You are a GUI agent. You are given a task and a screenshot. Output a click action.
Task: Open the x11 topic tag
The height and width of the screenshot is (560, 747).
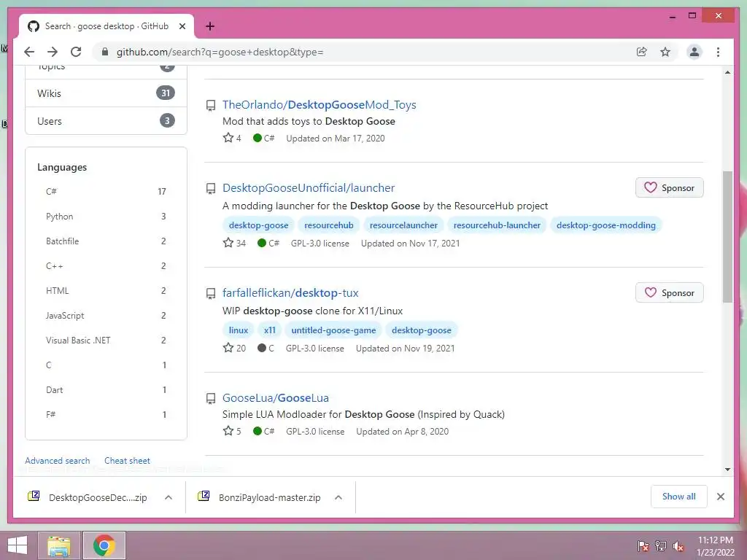270,330
